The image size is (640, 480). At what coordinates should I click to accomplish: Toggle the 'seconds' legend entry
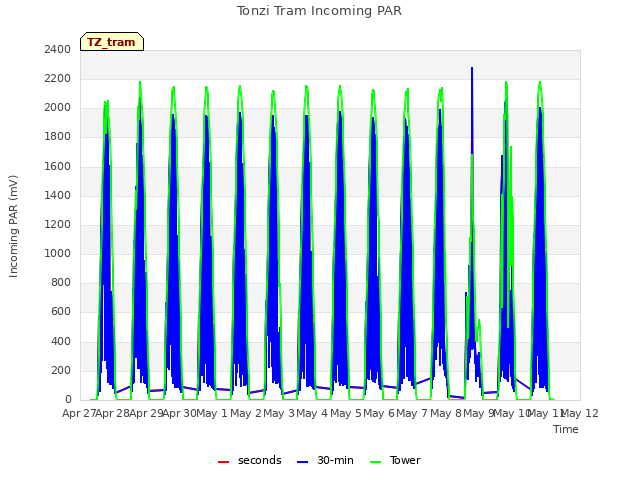250,460
